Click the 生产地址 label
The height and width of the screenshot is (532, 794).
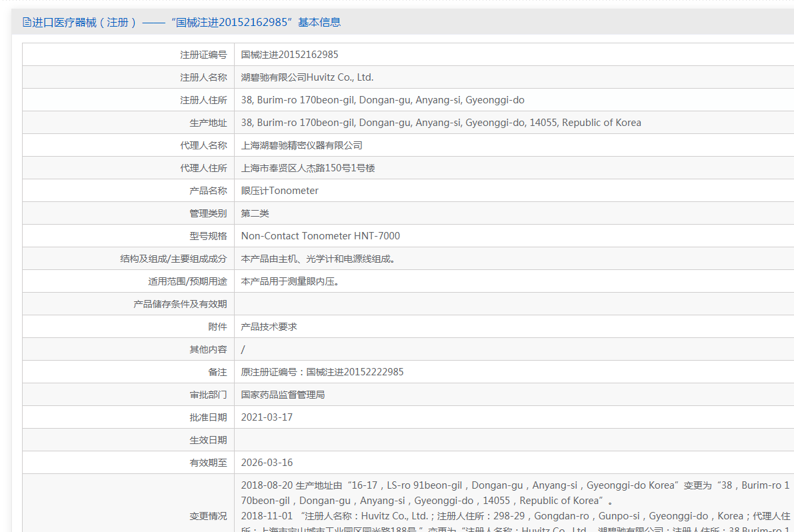[x=208, y=123]
